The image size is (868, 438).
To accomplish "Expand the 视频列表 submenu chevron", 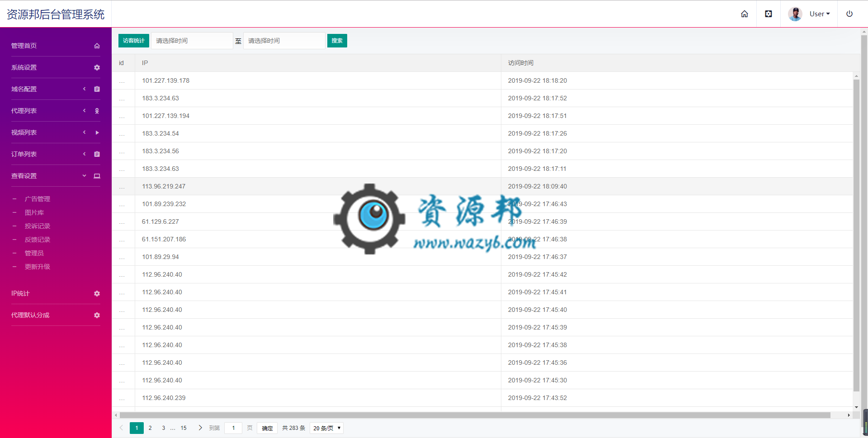I will pos(84,132).
